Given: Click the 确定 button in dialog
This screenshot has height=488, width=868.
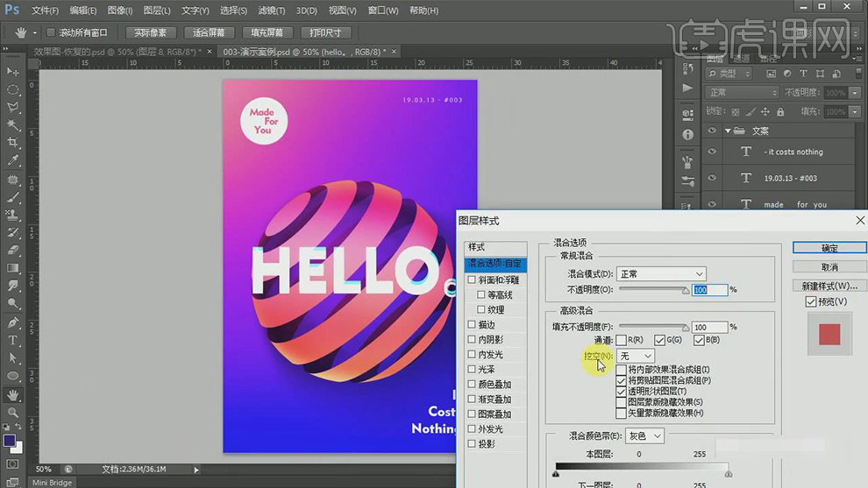Looking at the screenshot, I should [x=829, y=248].
